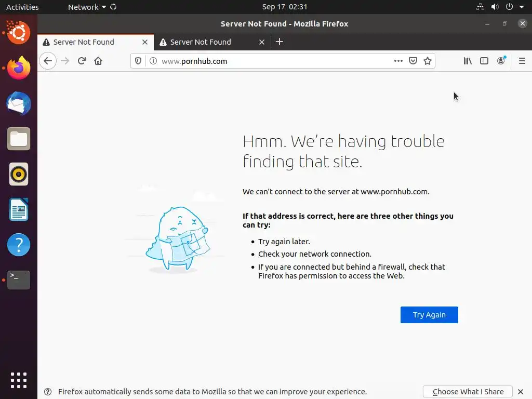Close the first Server Not Found tab
The width and height of the screenshot is (532, 399).
[145, 42]
